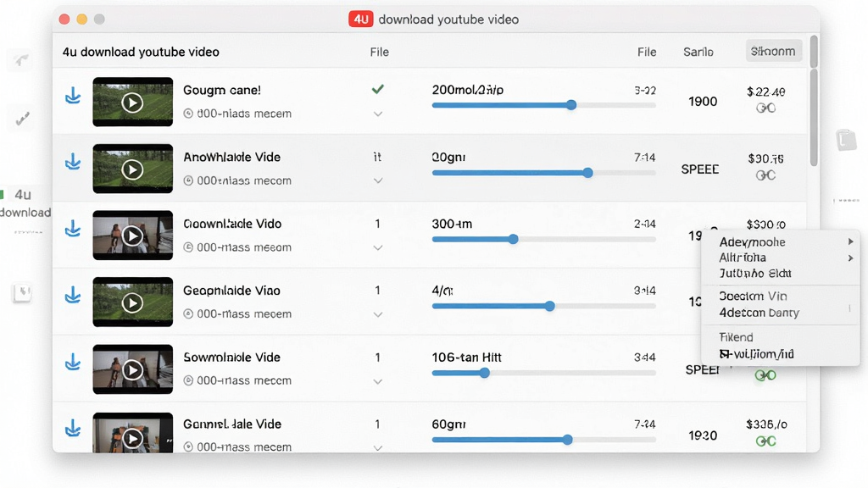This screenshot has width=868, height=488.
Task: Play the Geopnlalde Viao thumbnail
Action: tap(132, 302)
